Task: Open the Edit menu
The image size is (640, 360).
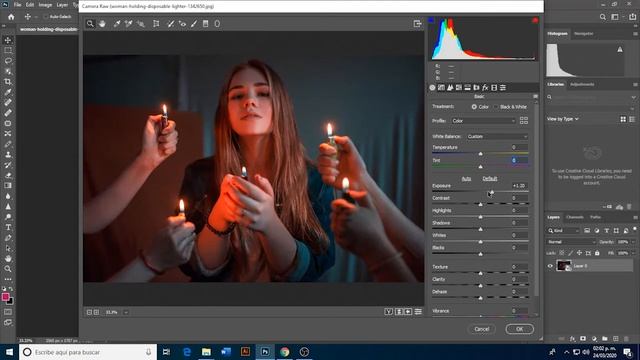Action: [30, 5]
